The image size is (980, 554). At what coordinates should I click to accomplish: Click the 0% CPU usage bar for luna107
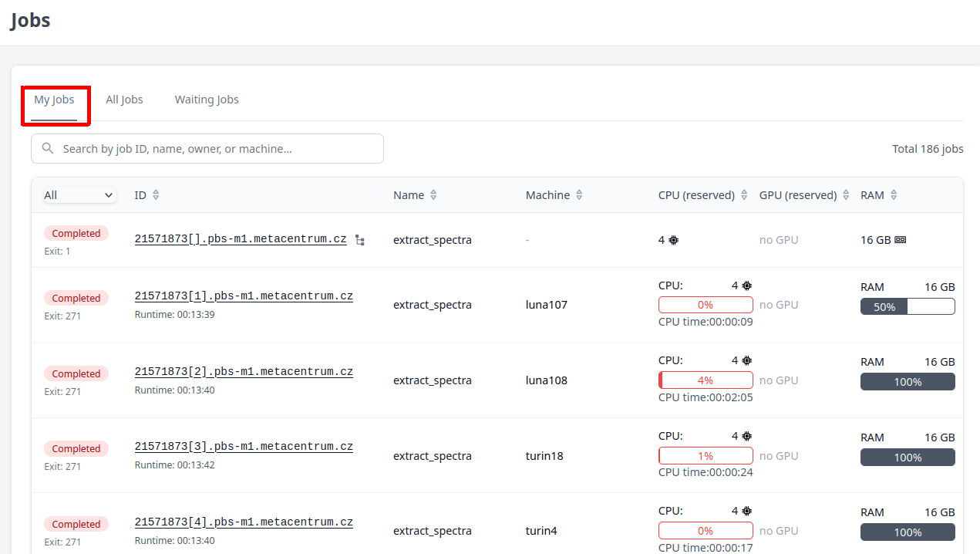click(706, 305)
